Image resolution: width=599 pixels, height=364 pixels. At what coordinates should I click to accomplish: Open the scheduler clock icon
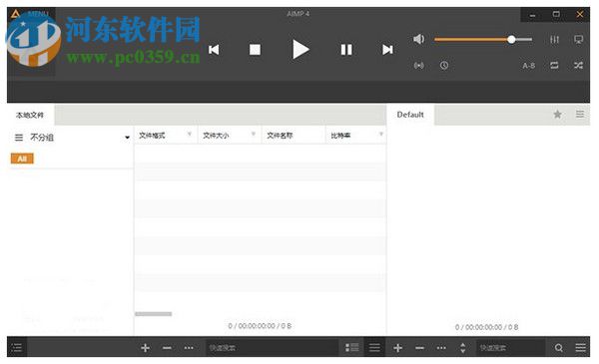444,66
